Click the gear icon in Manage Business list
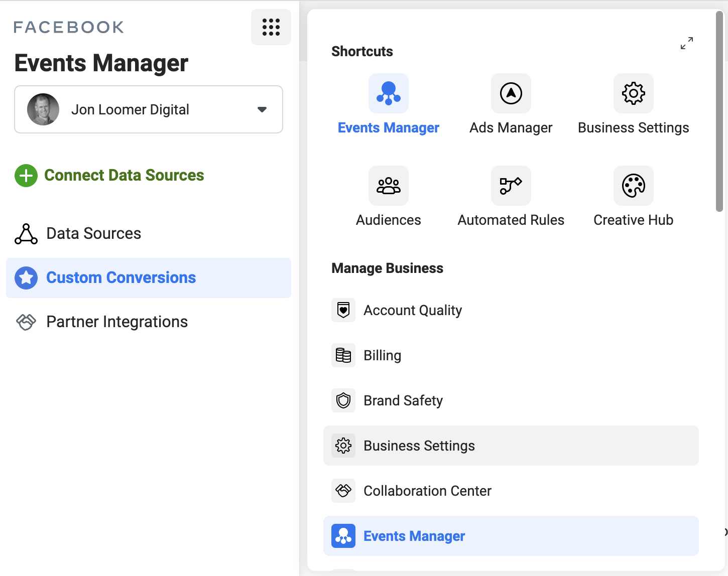This screenshot has width=728, height=576. coord(343,446)
